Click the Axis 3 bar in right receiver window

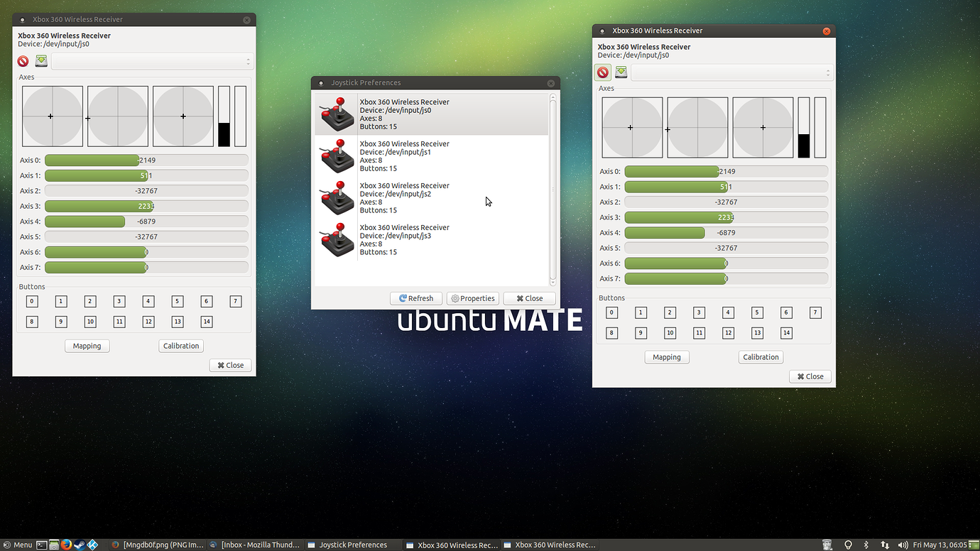point(726,217)
